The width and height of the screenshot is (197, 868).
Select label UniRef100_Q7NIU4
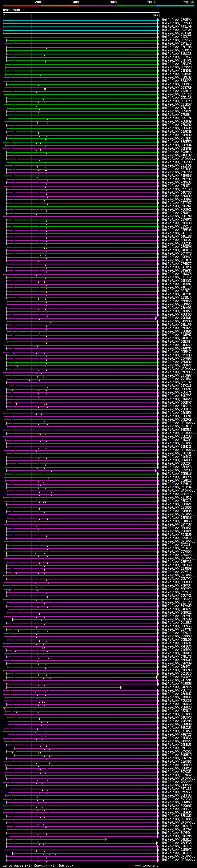176,108
